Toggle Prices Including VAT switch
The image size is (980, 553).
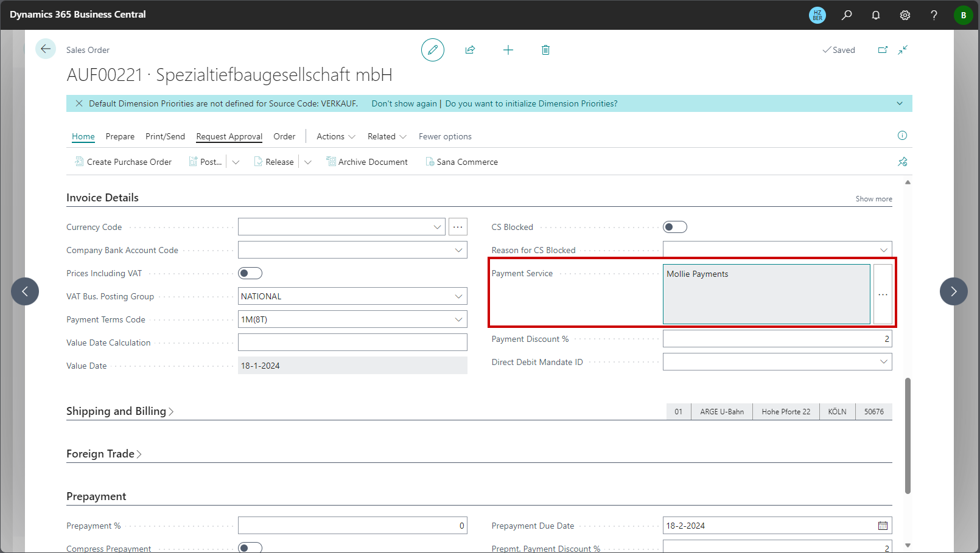250,273
